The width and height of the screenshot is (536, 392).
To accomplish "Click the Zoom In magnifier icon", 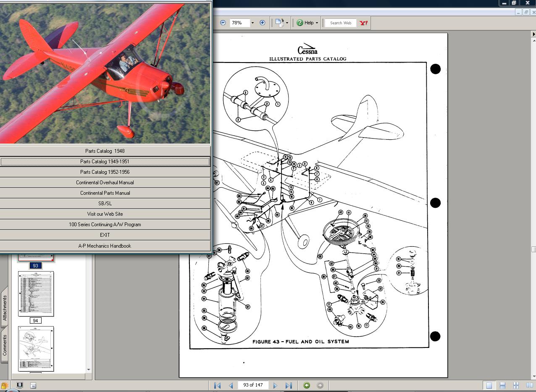I will point(263,23).
